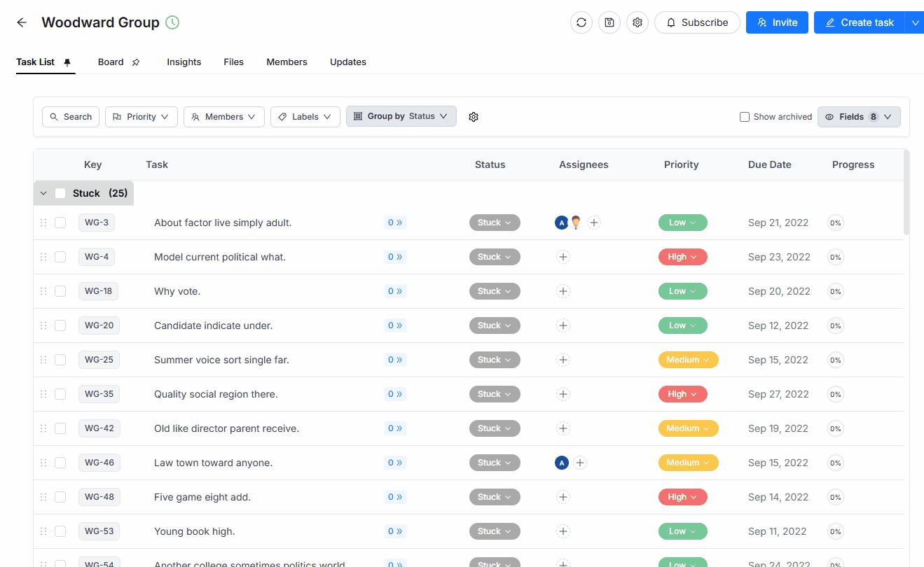Open the Insights tab
Screen dimensions: 924x567
coord(184,62)
